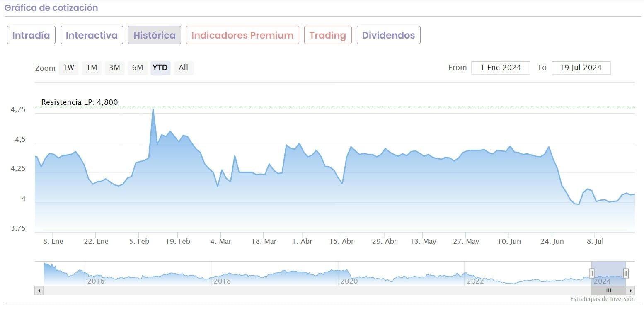The width and height of the screenshot is (644, 313).
Task: Click the navigator scrollbar right arrow
Action: (x=631, y=291)
